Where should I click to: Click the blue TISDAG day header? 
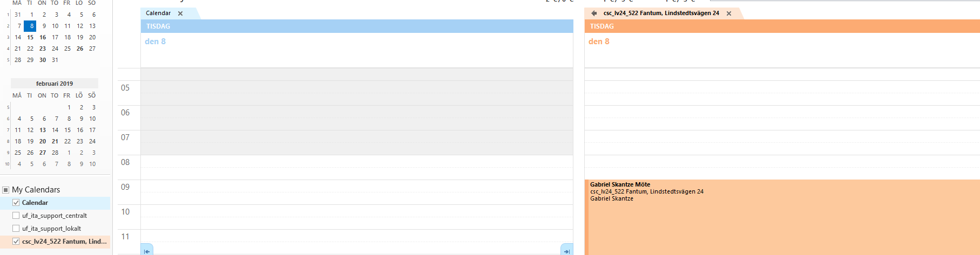click(x=356, y=26)
